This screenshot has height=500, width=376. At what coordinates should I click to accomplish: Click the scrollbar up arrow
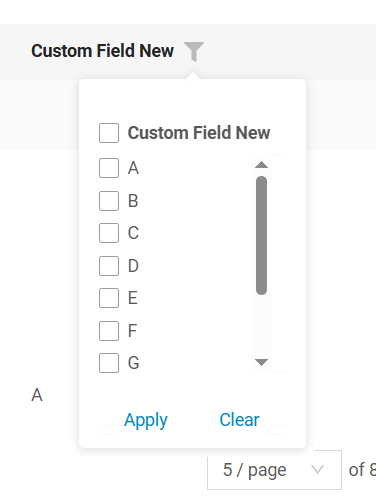pyautogui.click(x=261, y=165)
